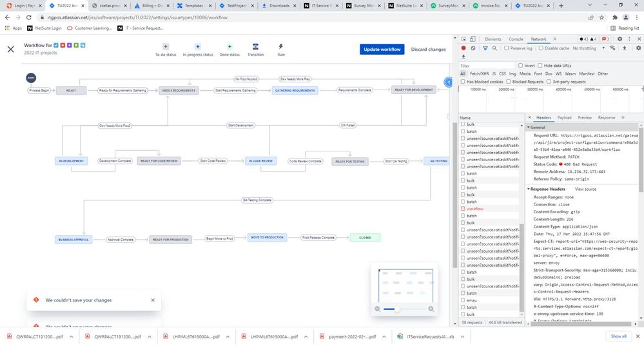Select the READY FOR DEVELOPMENT status node
The width and height of the screenshot is (644, 346).
[414, 90]
